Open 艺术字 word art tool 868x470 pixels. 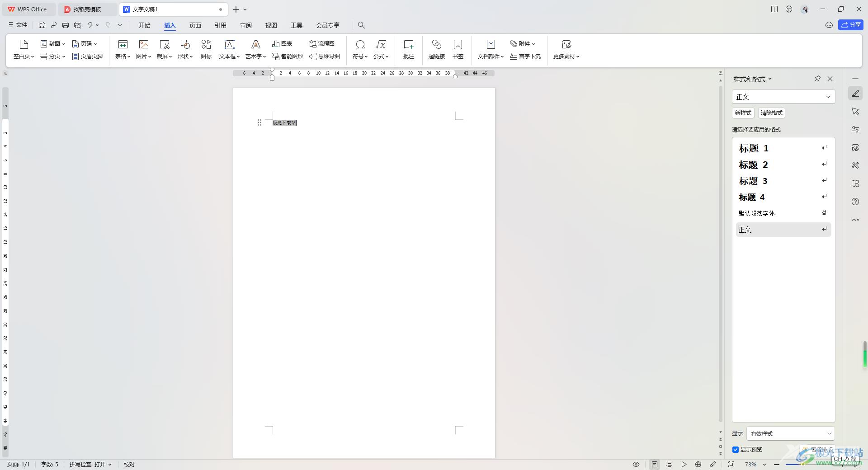[x=255, y=49]
